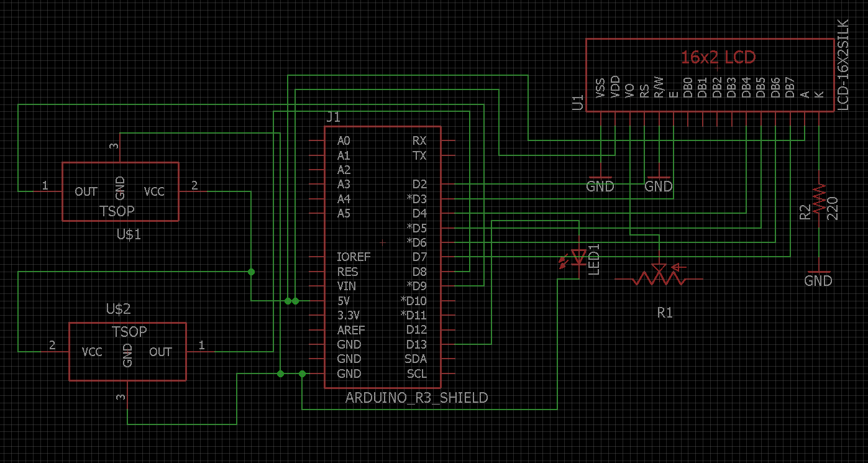This screenshot has width=868, height=463.
Task: Select the U$1 TSOP component body
Action: pyautogui.click(x=121, y=191)
